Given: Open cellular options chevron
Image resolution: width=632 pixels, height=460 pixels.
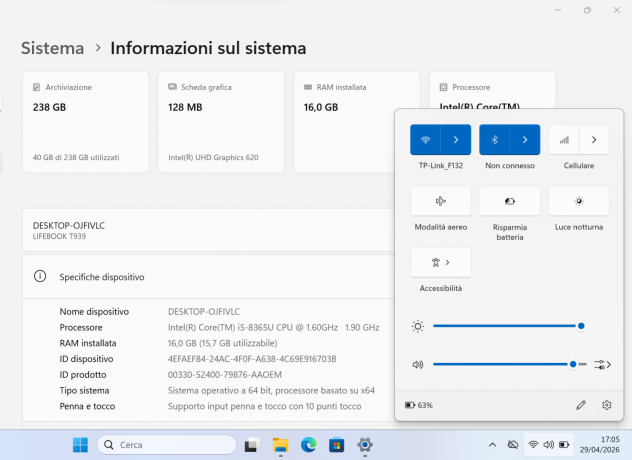Looking at the screenshot, I should (594, 139).
